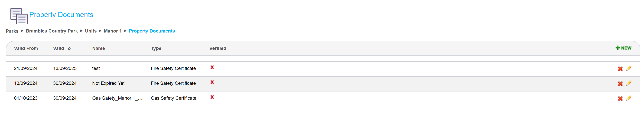
Task: Toggle verified status for 'Not Expired Yet'
Action: click(212, 82)
